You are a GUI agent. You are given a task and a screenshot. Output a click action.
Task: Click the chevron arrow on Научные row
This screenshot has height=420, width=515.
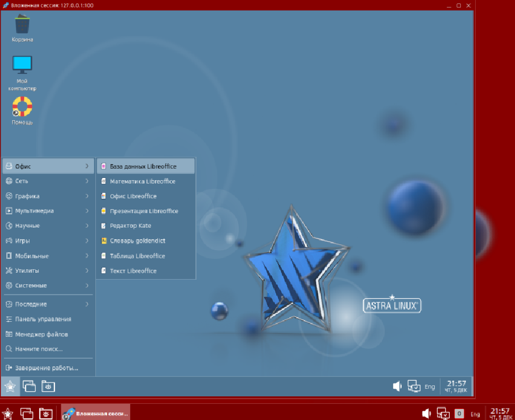coord(87,225)
